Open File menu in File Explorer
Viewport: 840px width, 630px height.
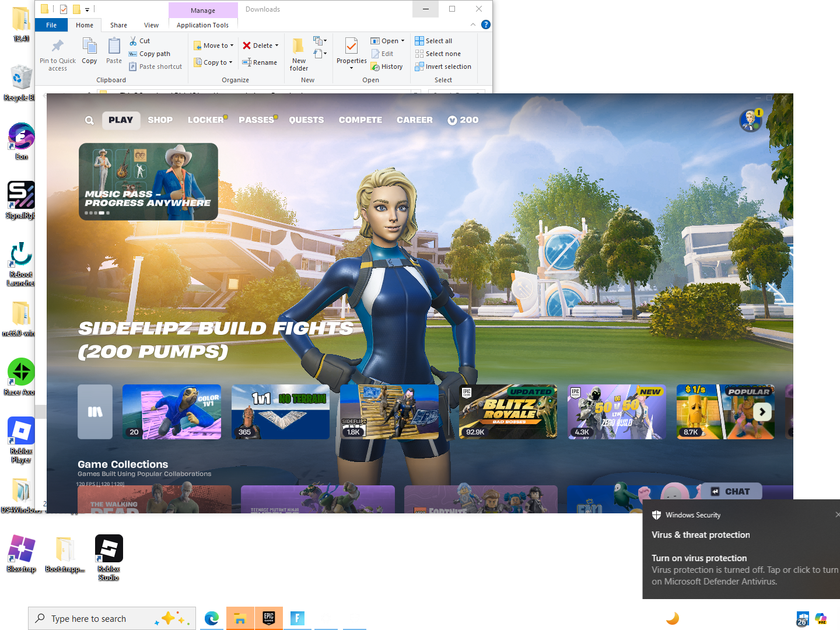pyautogui.click(x=51, y=25)
